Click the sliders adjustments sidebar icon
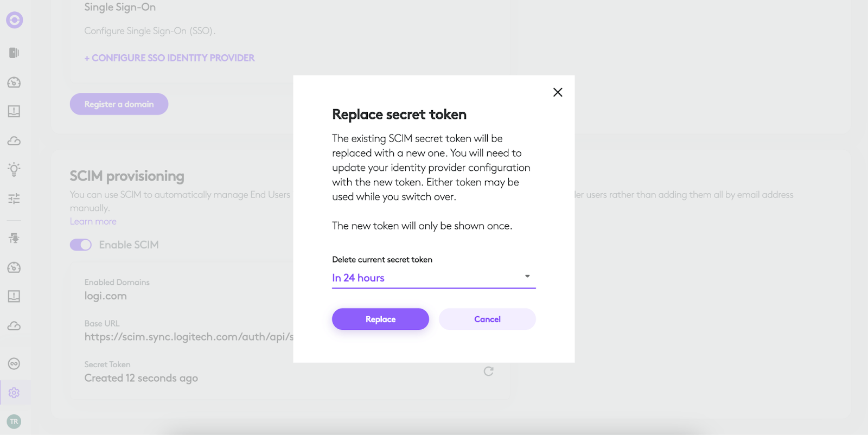 coord(14,199)
